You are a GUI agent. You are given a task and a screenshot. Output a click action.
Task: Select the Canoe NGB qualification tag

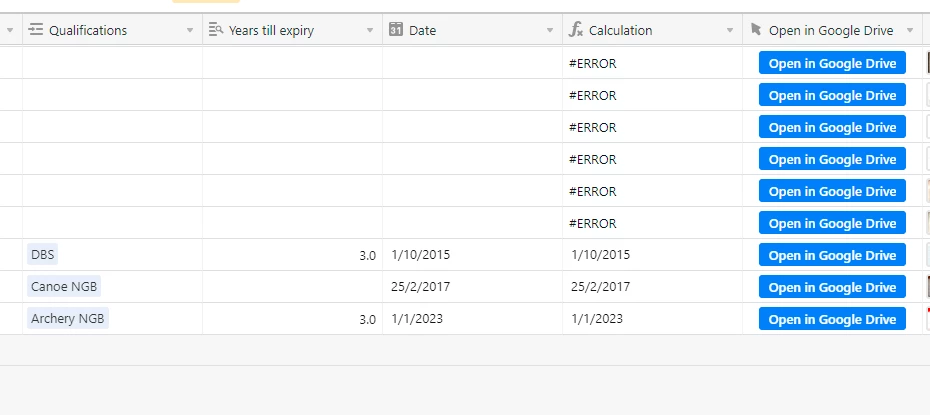tap(64, 287)
